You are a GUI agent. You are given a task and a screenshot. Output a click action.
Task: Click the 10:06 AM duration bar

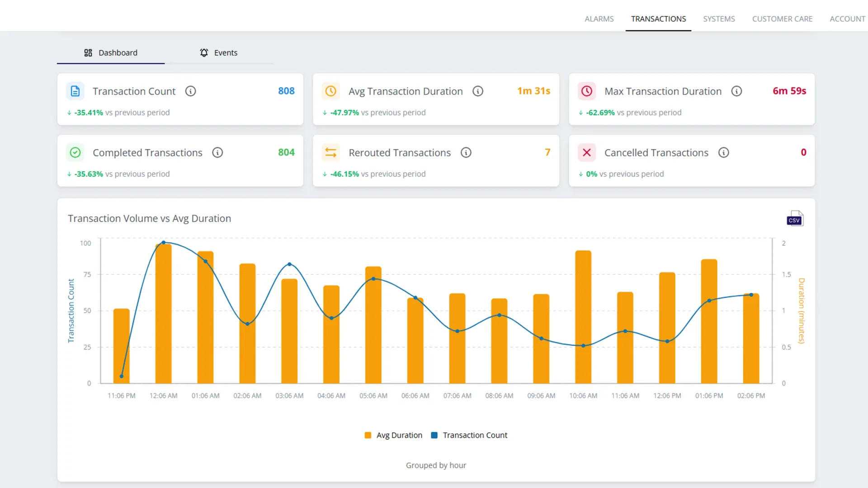(x=583, y=317)
